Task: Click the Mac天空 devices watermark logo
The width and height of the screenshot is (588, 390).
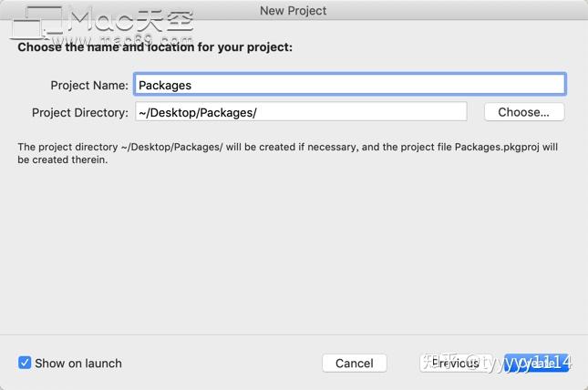Action: click(x=36, y=22)
